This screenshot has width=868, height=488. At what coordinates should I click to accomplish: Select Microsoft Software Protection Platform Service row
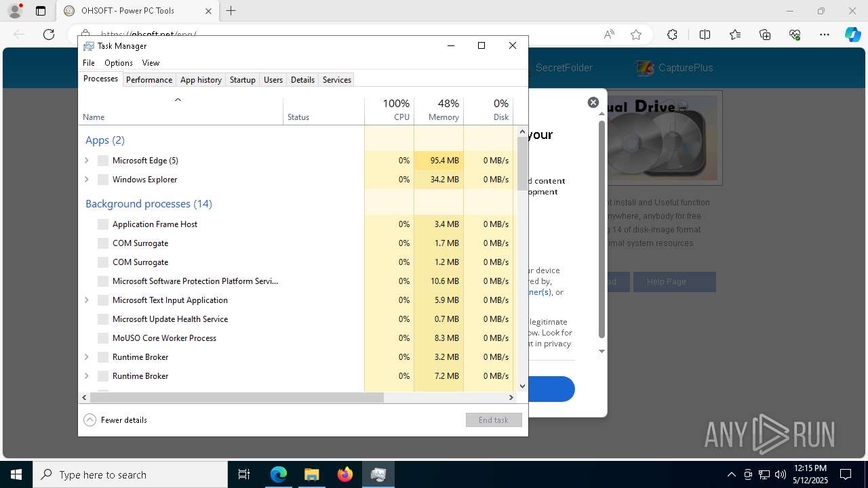coord(297,281)
